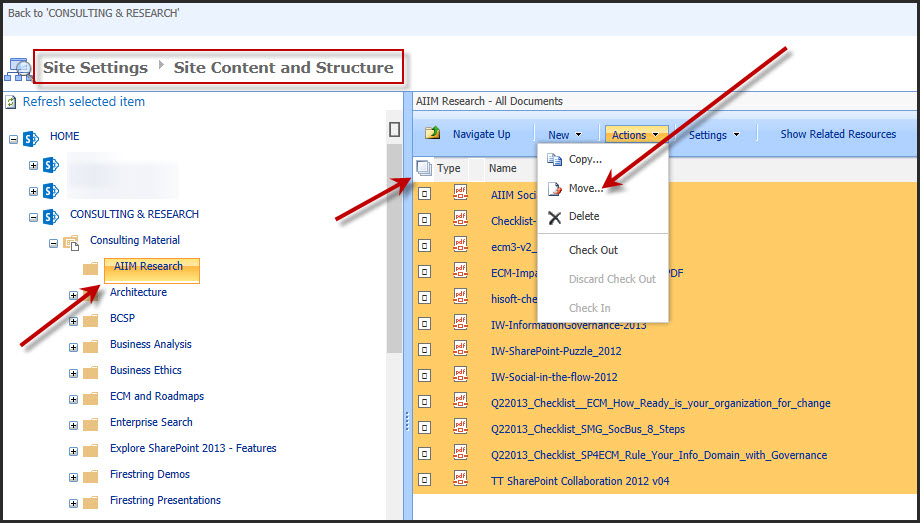This screenshot has width=920, height=523.
Task: Click the select-all icon beside Type header
Action: [424, 169]
